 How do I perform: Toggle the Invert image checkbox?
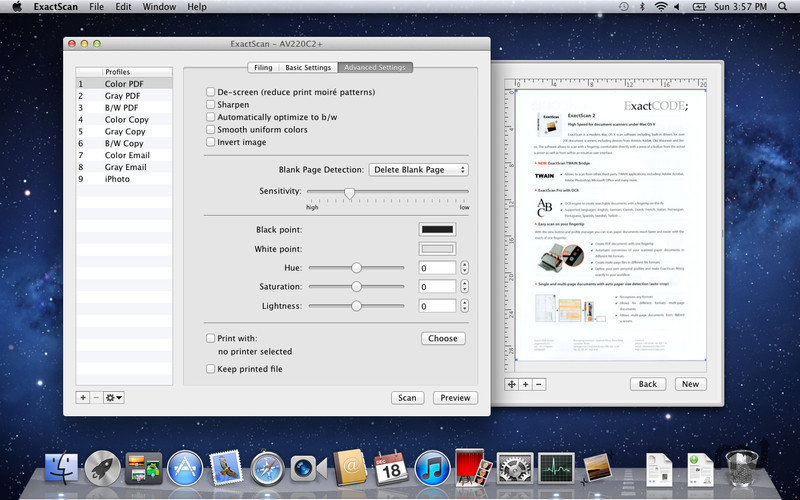[210, 142]
